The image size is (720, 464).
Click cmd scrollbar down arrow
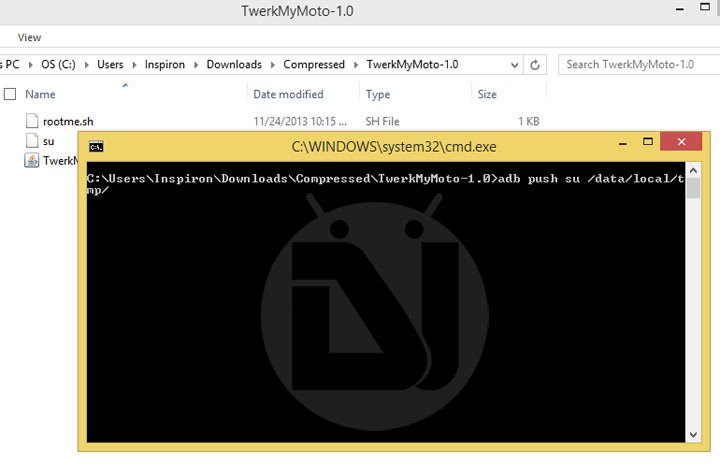coord(693,435)
